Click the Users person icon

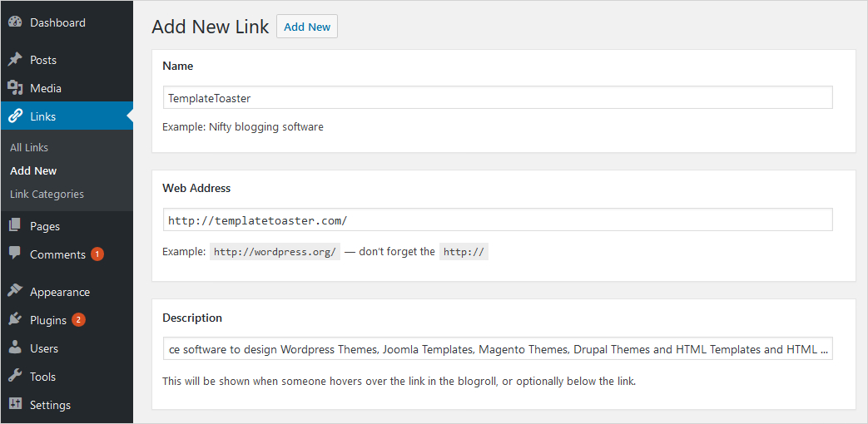[x=15, y=348]
